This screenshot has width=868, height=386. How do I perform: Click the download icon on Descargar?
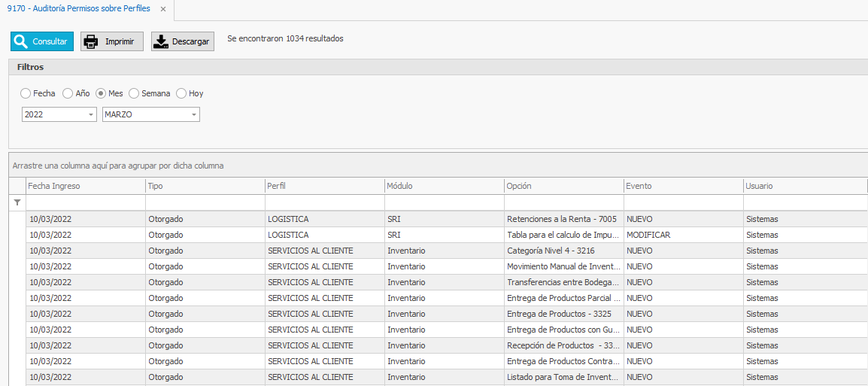[x=161, y=41]
